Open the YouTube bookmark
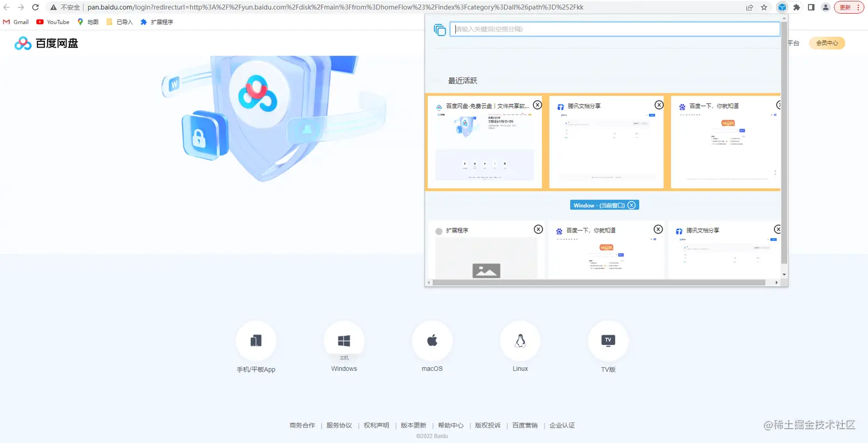This screenshot has width=868, height=443. click(53, 22)
